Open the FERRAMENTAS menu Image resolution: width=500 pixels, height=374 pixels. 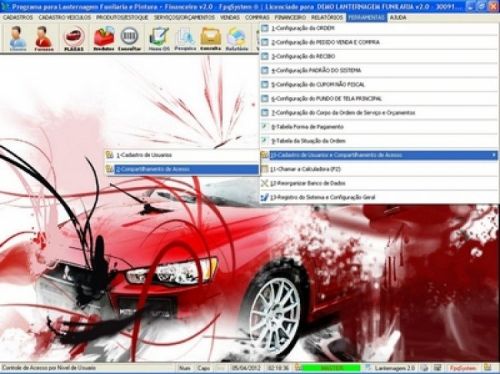366,17
